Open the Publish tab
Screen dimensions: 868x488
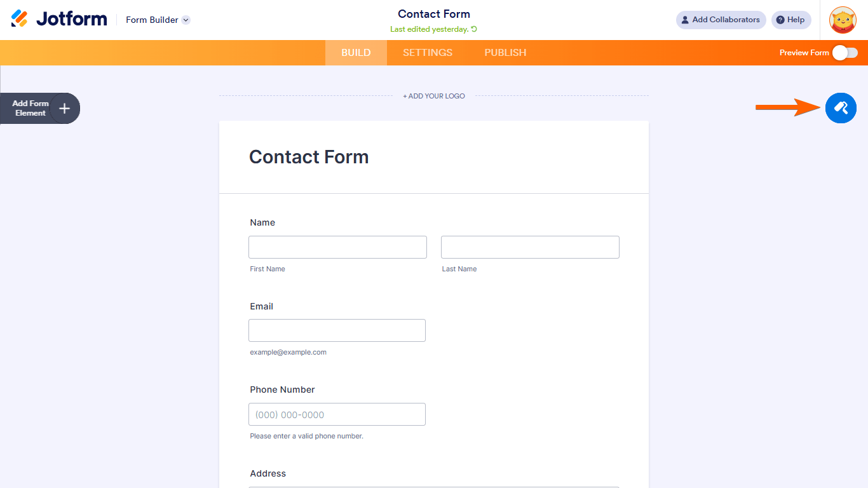(505, 53)
